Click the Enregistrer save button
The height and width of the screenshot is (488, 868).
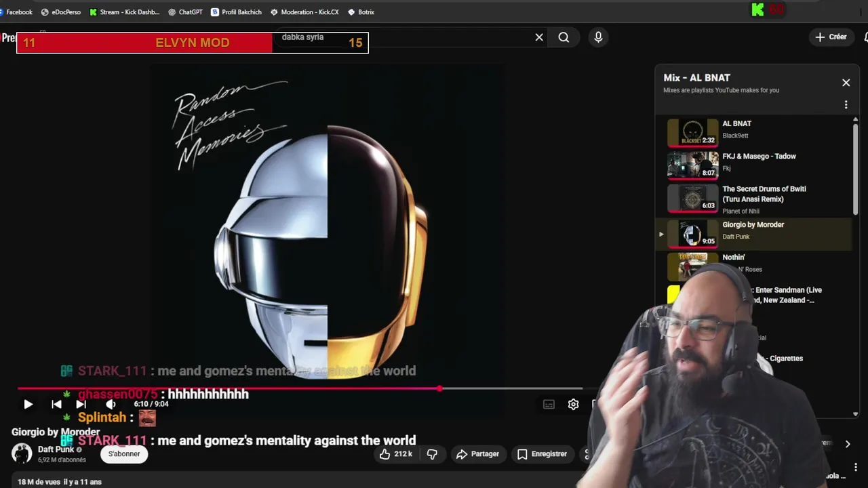[542, 454]
